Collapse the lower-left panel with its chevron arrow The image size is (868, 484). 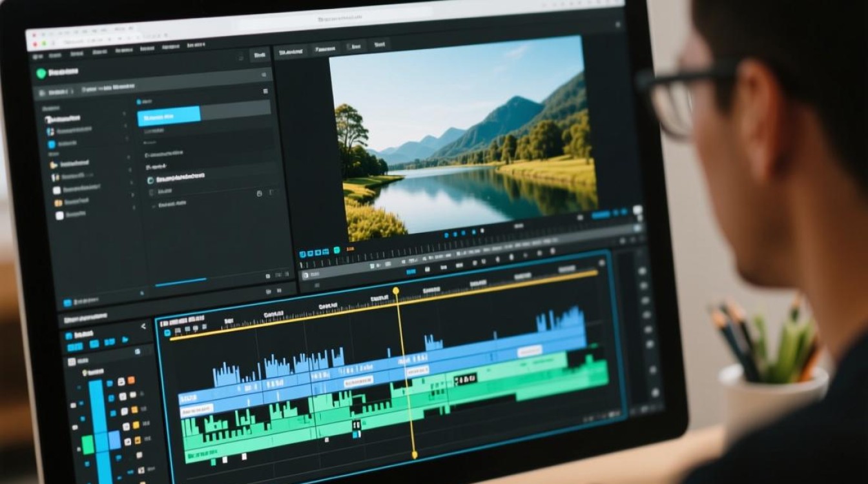click(x=143, y=326)
